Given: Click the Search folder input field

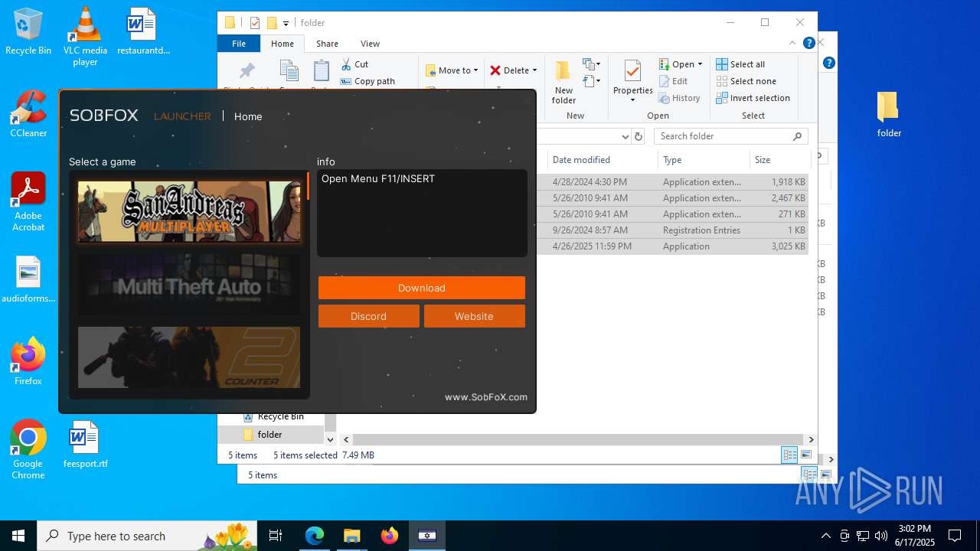Looking at the screenshot, I should pos(731,136).
